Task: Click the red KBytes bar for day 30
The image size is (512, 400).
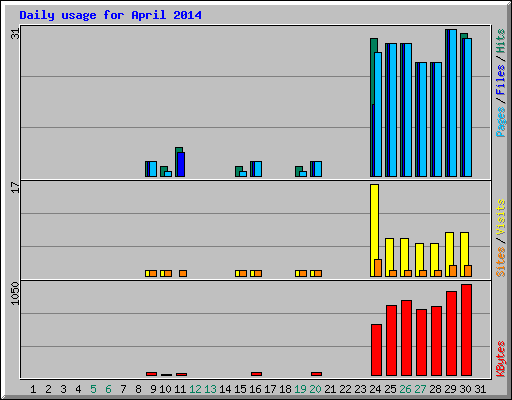Action: [466, 330]
